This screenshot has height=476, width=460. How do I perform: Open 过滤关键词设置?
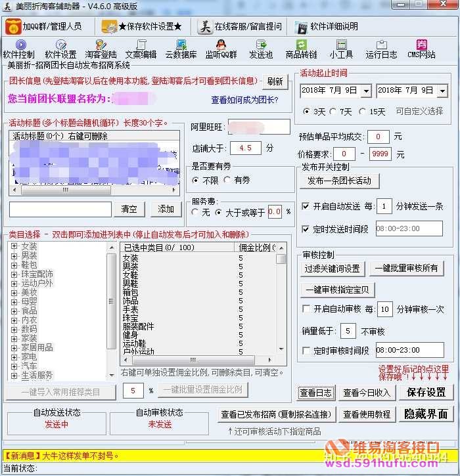click(333, 269)
